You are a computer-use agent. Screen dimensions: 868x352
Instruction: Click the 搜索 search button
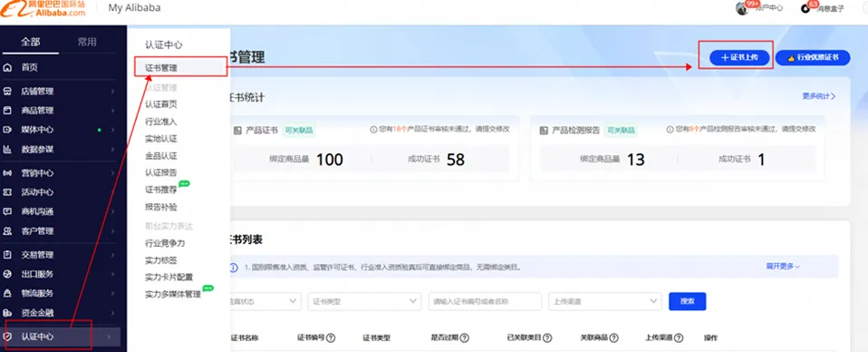(x=688, y=301)
